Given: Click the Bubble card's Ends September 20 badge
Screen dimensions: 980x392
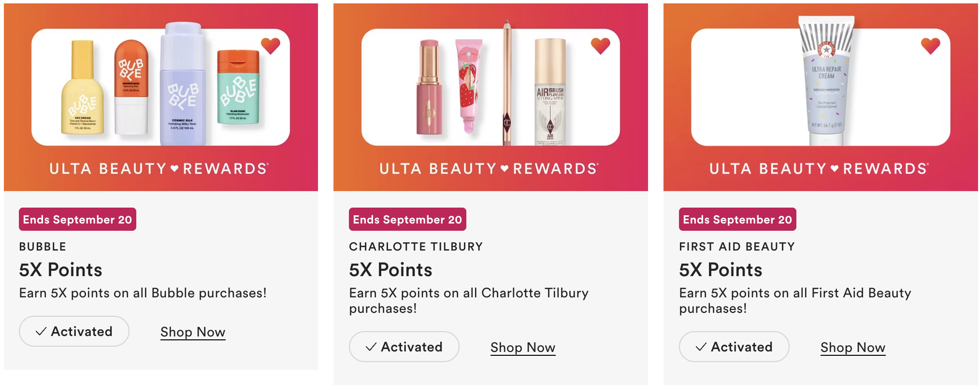Looking at the screenshot, I should [x=77, y=220].
